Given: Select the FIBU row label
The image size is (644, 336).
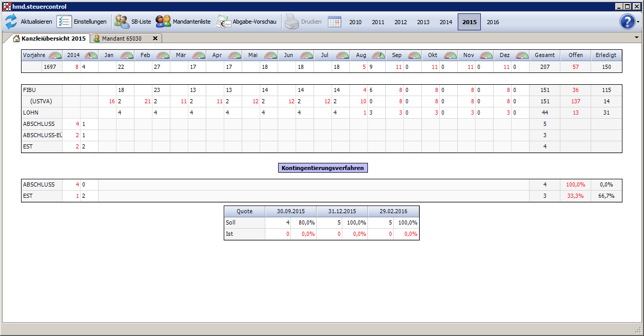Looking at the screenshot, I should 30,90.
